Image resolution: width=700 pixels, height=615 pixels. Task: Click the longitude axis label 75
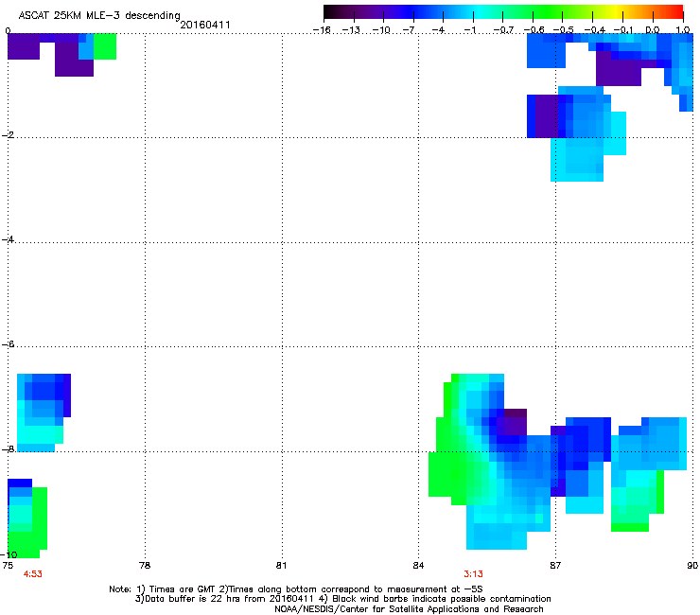[8, 566]
